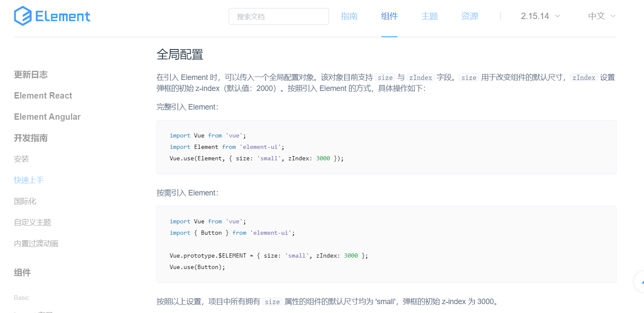
Task: Open Element React sidebar link
Action: [43, 96]
